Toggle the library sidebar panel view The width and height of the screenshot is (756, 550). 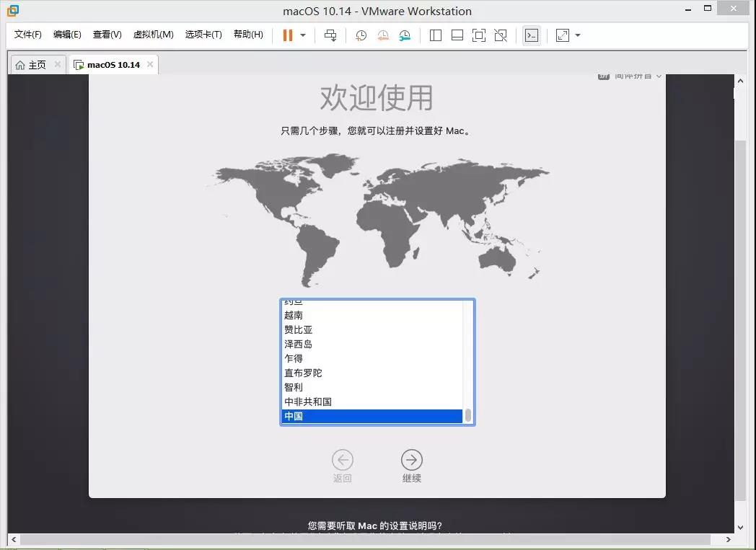click(436, 35)
